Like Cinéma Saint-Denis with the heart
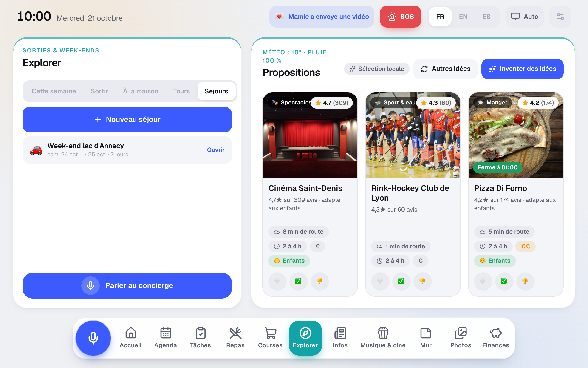Screen dimensions: 588x368 [x=277, y=281]
